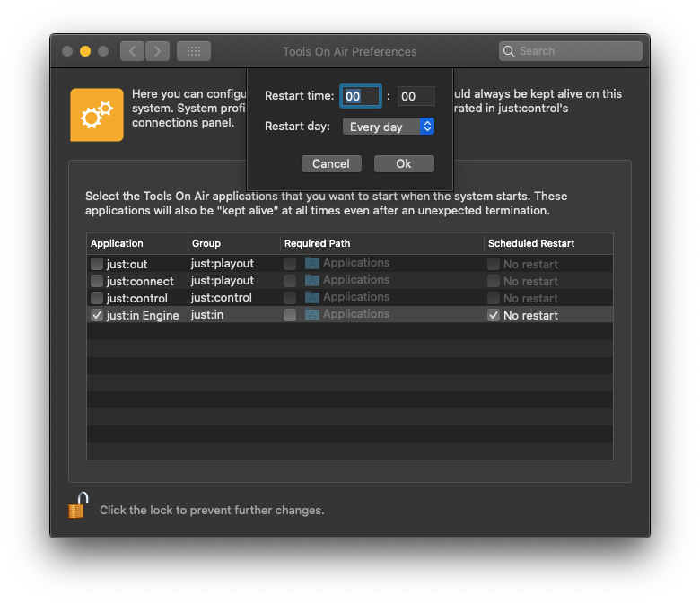Select the just:out application name
Screen dimensions: 700x604
[127, 264]
